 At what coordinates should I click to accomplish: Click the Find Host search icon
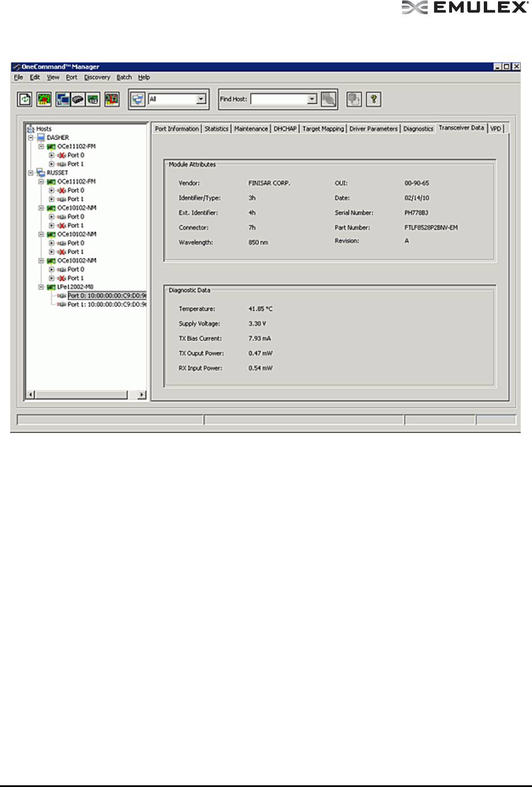tap(328, 99)
